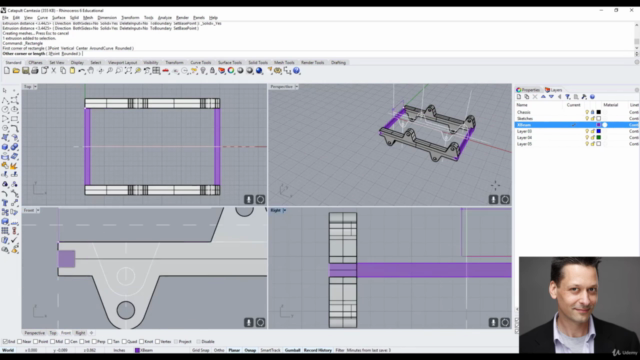Delete layer with X icon
The width and height of the screenshot is (640, 360).
(x=535, y=97)
